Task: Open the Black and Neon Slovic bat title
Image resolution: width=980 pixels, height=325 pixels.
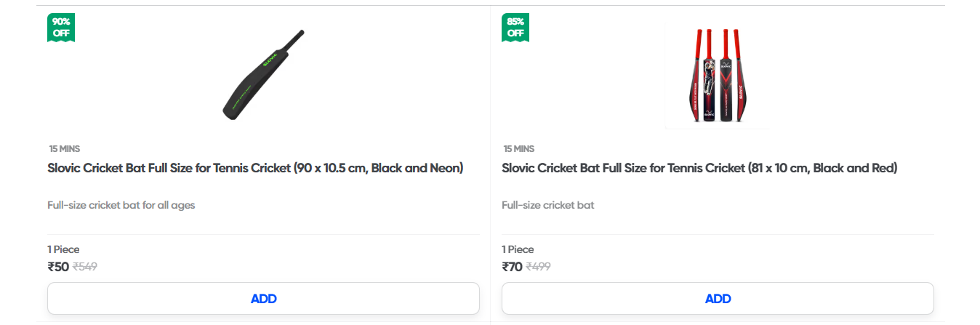Action: click(255, 169)
